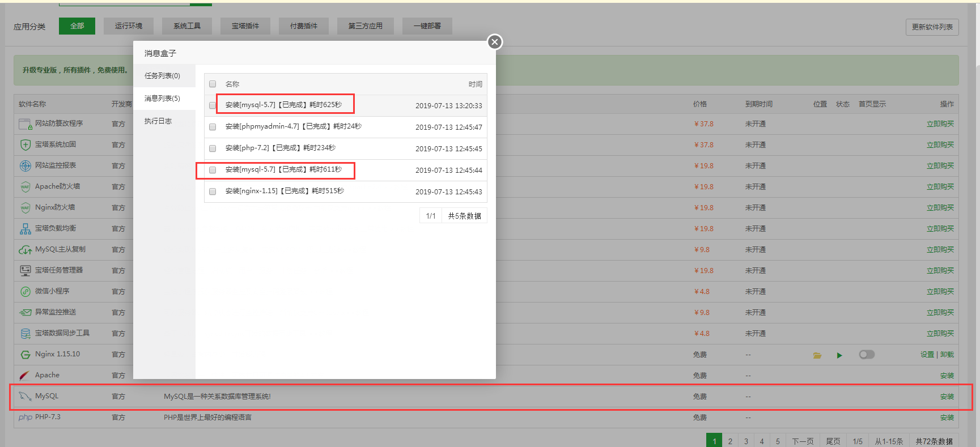Select the 宝塔插件 category filter

(x=245, y=26)
